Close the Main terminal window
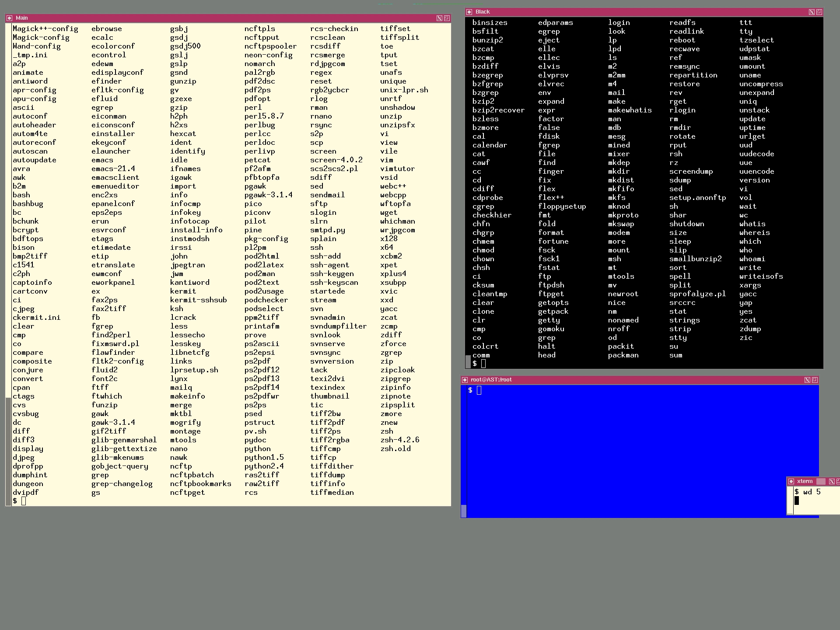Screen dimensions: 840x630 coord(439,18)
